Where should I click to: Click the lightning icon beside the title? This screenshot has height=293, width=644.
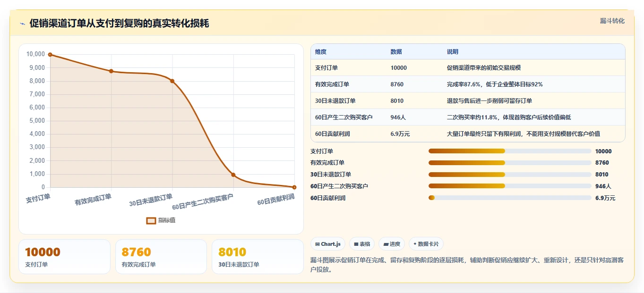coord(23,24)
